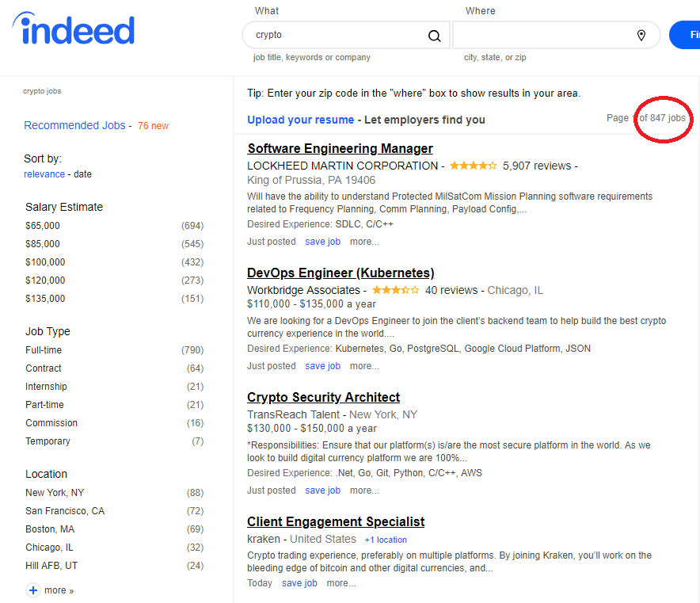The height and width of the screenshot is (603, 700).
Task: Open Client Engagement Specialist job
Action: 336,521
